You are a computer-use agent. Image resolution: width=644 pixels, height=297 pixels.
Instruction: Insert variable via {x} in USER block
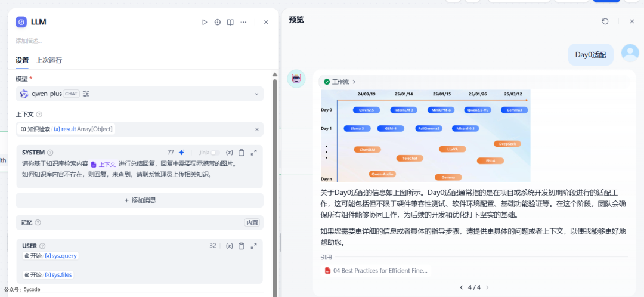coord(230,246)
